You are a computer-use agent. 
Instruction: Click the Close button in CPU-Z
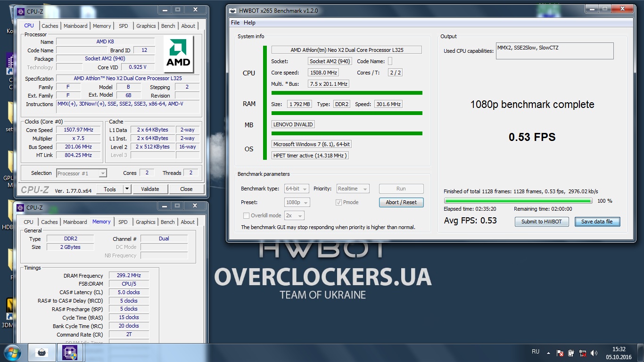click(x=186, y=189)
